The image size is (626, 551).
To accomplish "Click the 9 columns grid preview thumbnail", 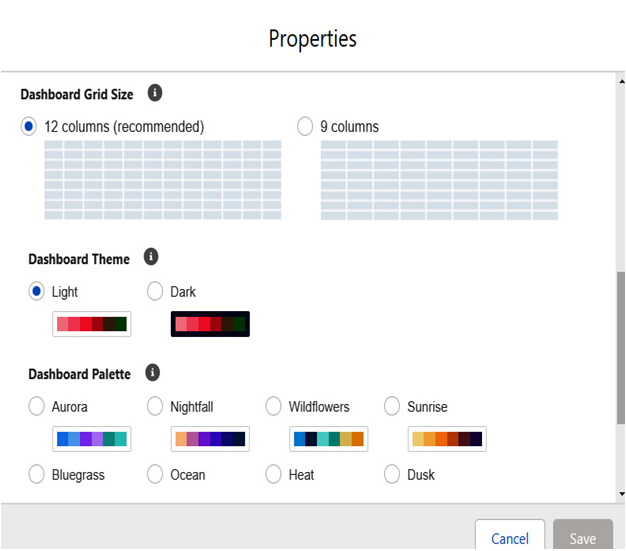I will 439,180.
